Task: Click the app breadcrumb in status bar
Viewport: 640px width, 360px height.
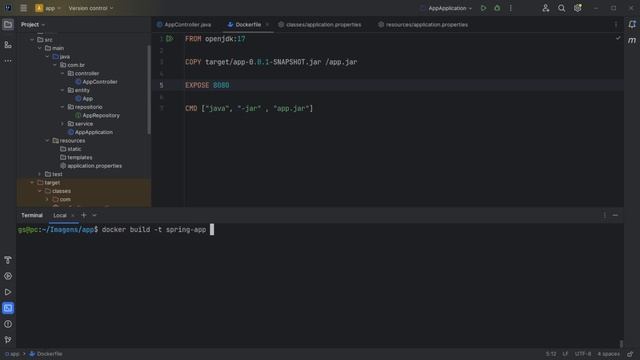Action: 12,354
